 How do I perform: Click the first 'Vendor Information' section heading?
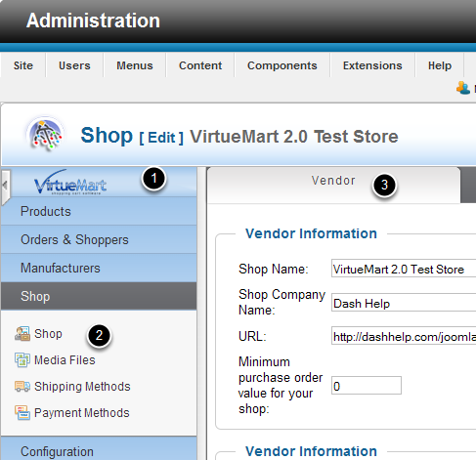311,233
